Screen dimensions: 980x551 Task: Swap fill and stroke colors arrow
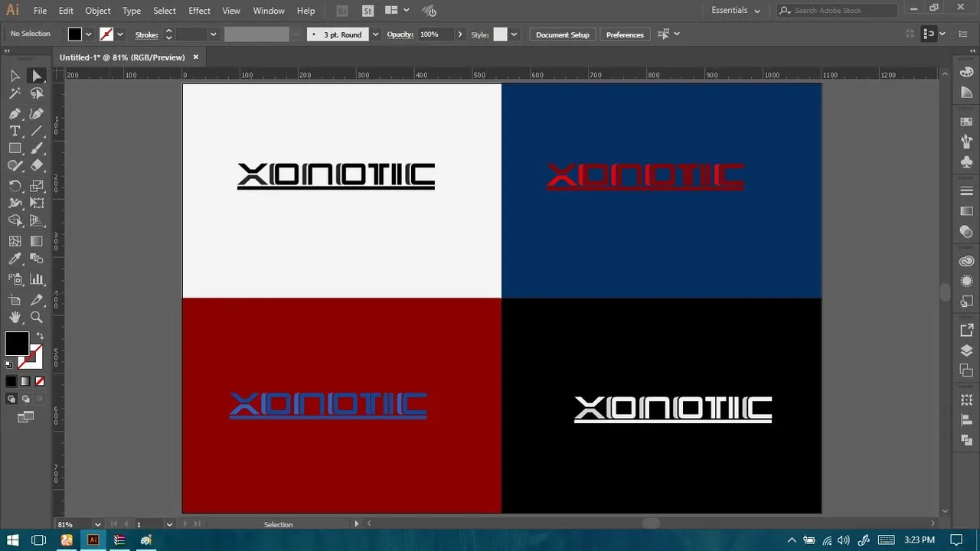pyautogui.click(x=40, y=336)
